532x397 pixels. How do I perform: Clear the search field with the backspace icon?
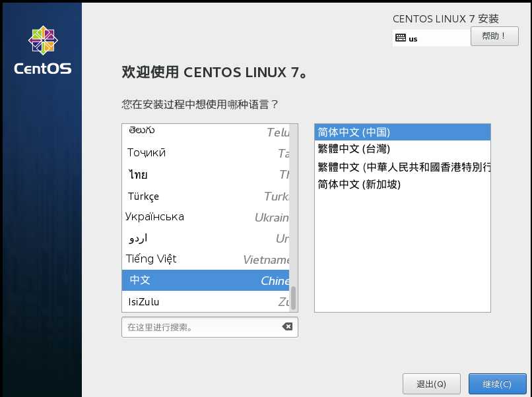click(287, 326)
